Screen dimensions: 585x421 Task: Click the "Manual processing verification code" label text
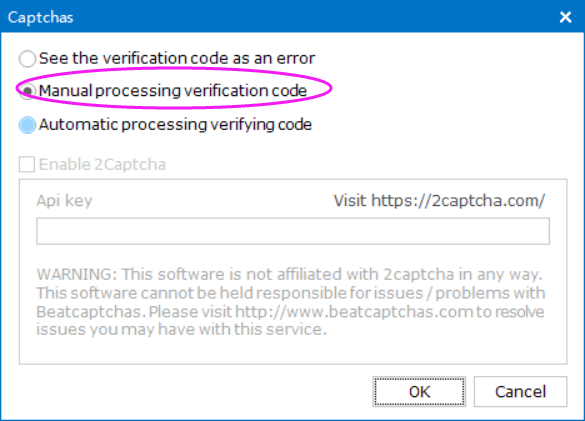coord(173,91)
